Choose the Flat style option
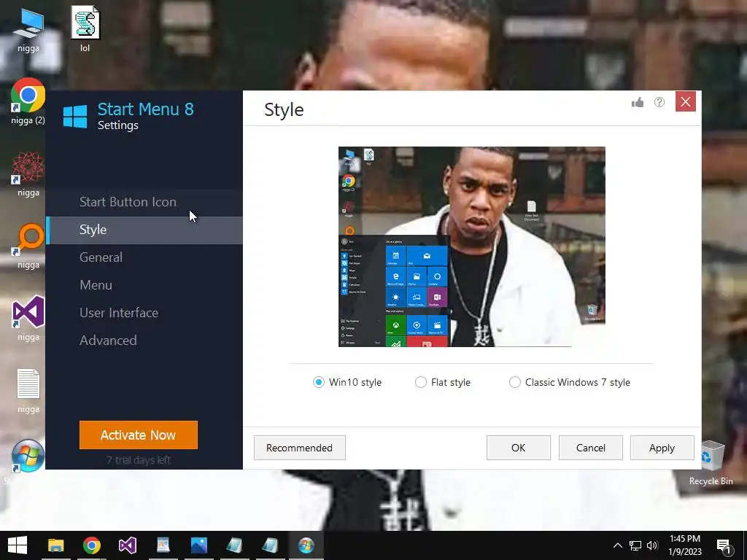The height and width of the screenshot is (560, 747). [x=443, y=382]
